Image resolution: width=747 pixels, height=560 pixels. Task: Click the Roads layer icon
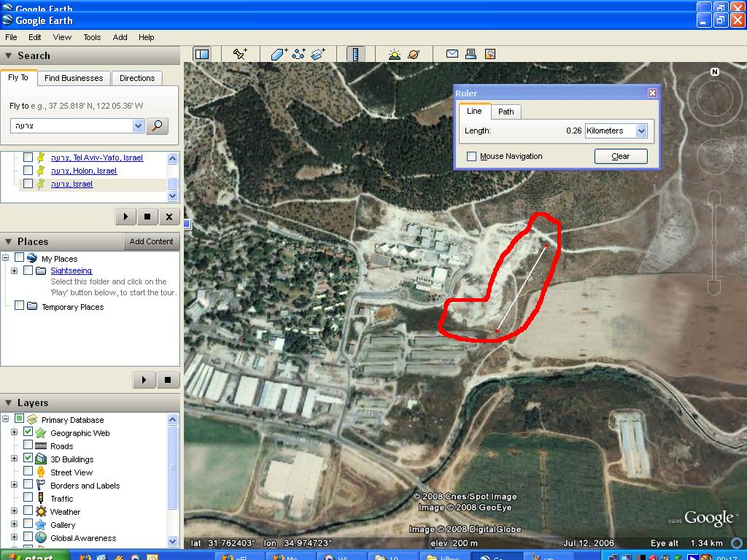[41, 446]
